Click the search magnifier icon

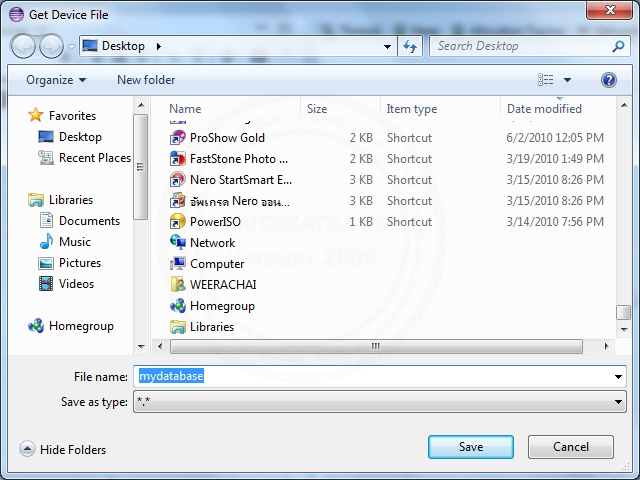(618, 46)
